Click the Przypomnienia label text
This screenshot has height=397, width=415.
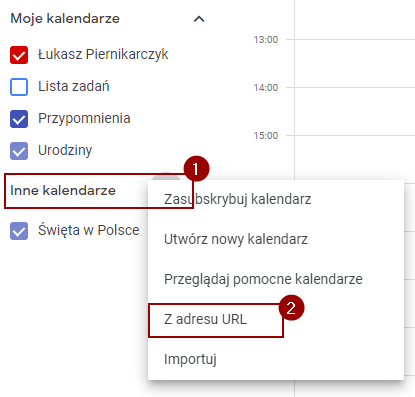point(84,119)
